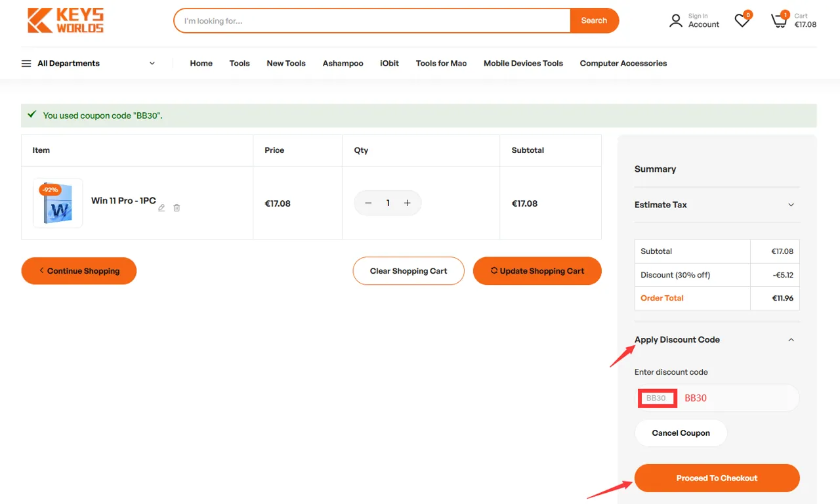Click the Qty column header
Viewport: 840px width, 504px height.
(361, 150)
